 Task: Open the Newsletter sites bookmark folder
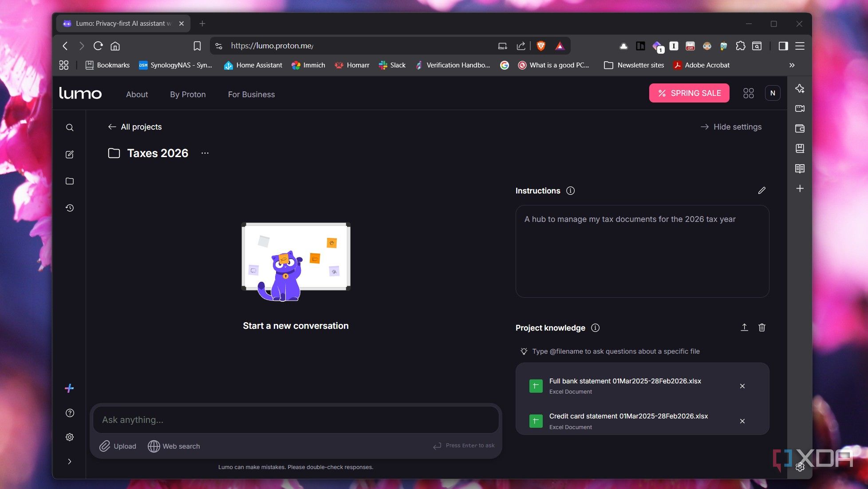tap(634, 65)
